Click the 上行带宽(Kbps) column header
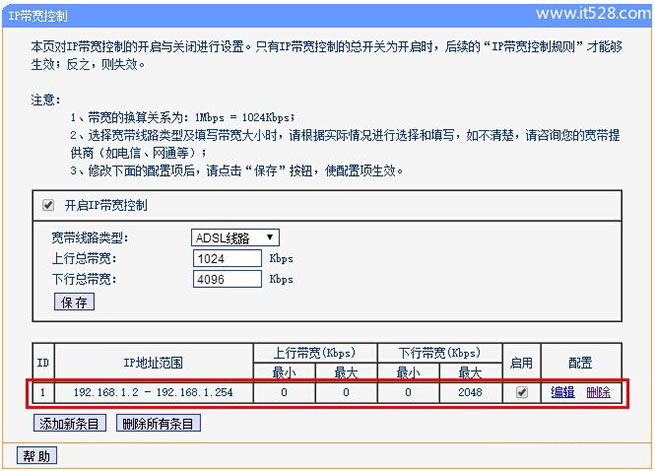 point(315,353)
